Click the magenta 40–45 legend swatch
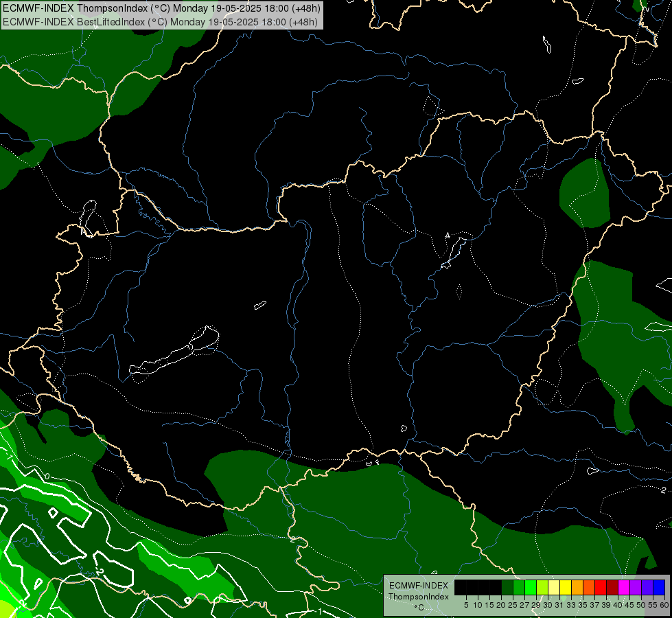672x618 pixels. [624, 586]
